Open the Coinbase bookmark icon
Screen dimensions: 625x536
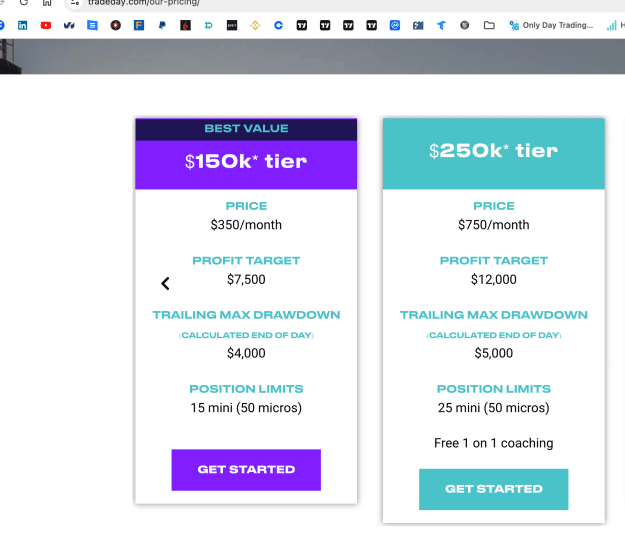click(x=278, y=26)
